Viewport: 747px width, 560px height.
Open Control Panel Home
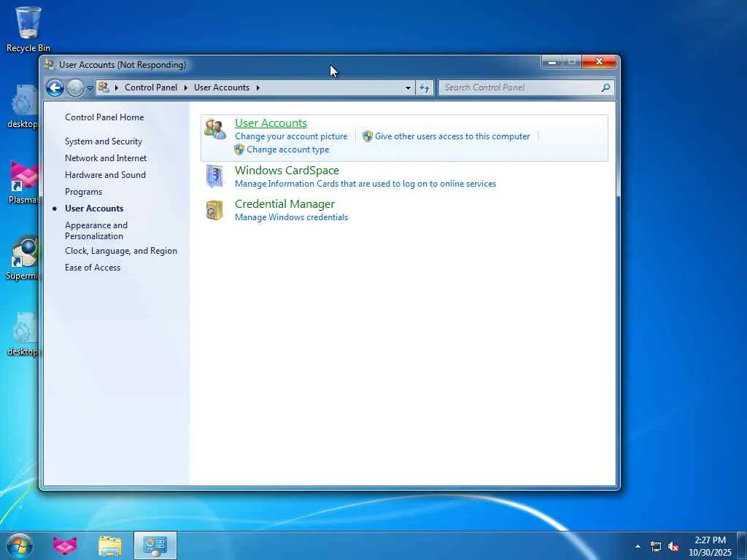[104, 117]
